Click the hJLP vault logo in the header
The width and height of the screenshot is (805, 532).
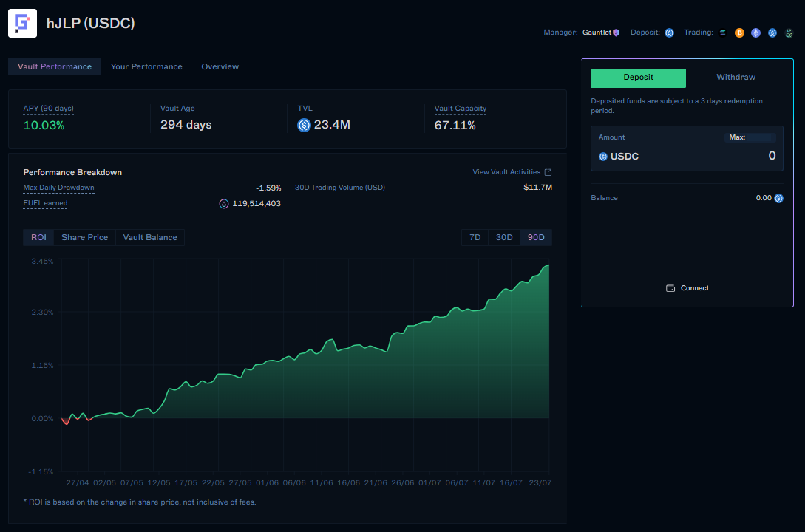[x=22, y=23]
